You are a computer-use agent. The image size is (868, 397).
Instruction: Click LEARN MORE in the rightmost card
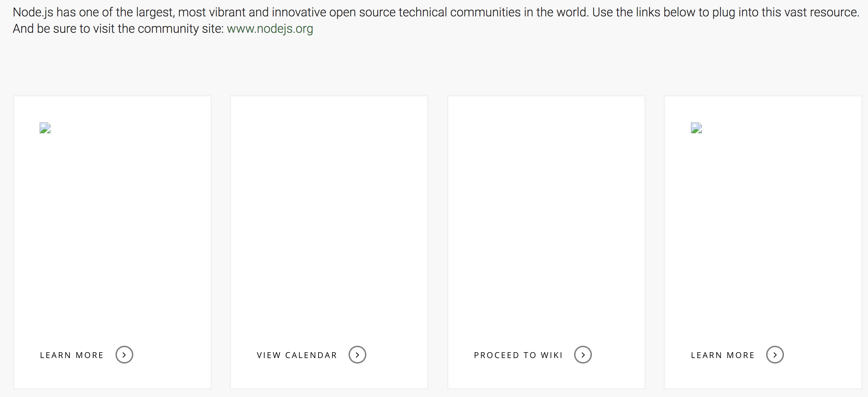(x=722, y=355)
